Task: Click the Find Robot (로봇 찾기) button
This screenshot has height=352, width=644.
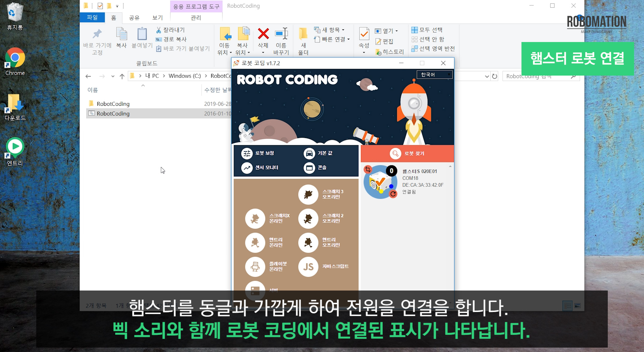Action: click(407, 153)
